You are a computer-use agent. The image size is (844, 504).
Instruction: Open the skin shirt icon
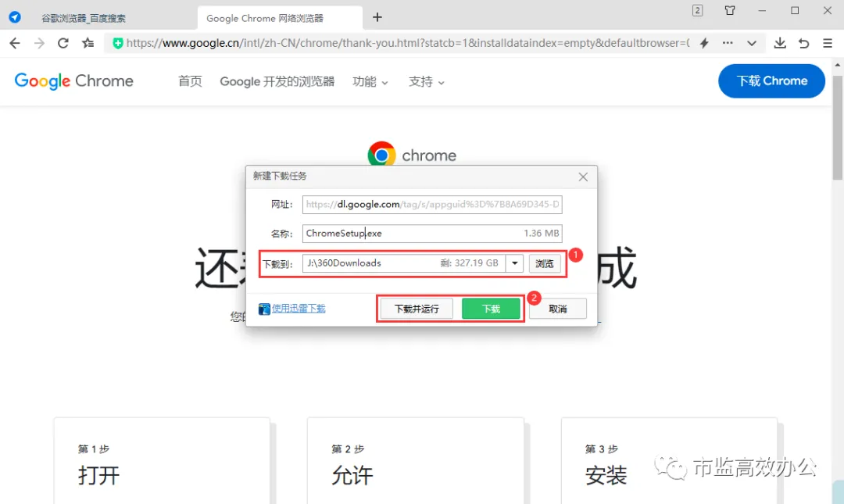[x=730, y=10]
